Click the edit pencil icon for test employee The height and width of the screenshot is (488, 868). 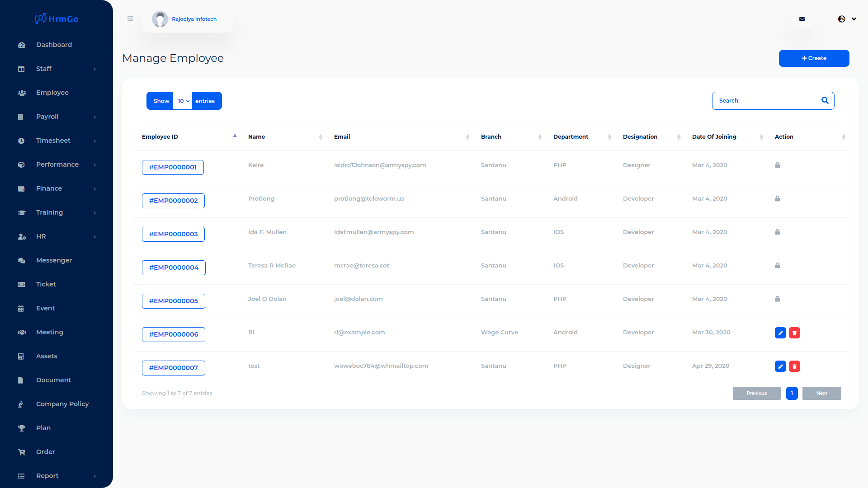tap(780, 366)
